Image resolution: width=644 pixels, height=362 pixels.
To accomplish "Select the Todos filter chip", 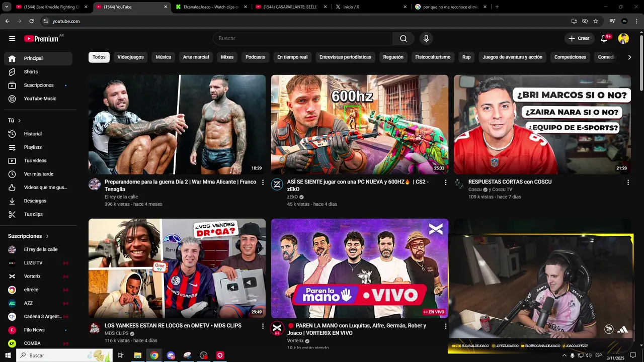I will [99, 57].
